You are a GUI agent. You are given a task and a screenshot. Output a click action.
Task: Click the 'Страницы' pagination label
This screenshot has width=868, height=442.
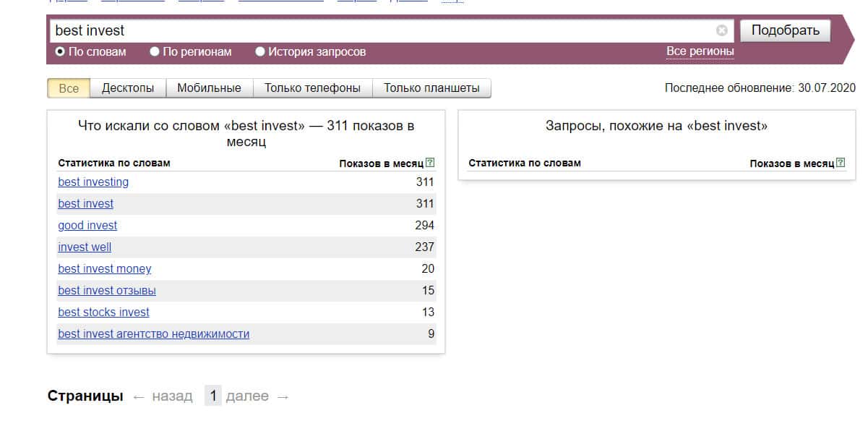click(x=85, y=396)
